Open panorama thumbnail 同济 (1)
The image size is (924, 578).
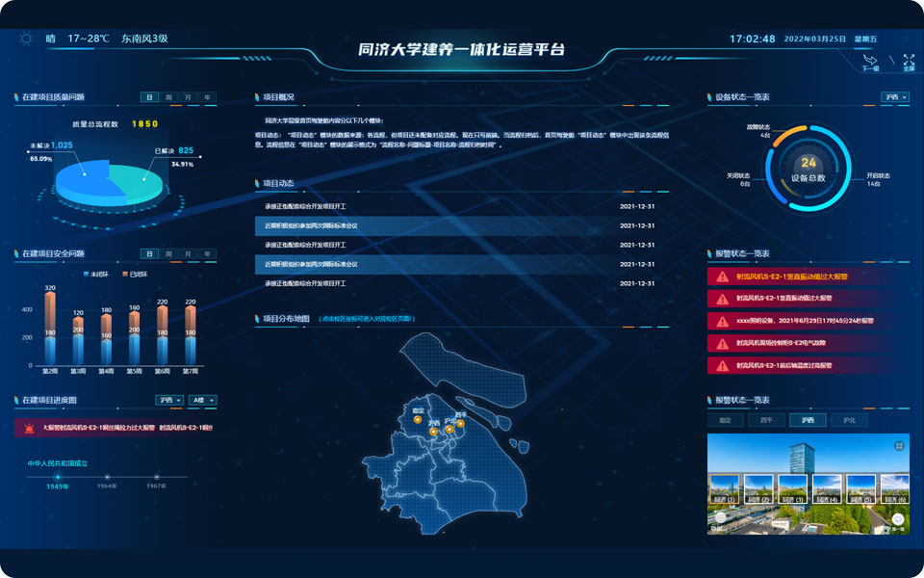tap(724, 489)
